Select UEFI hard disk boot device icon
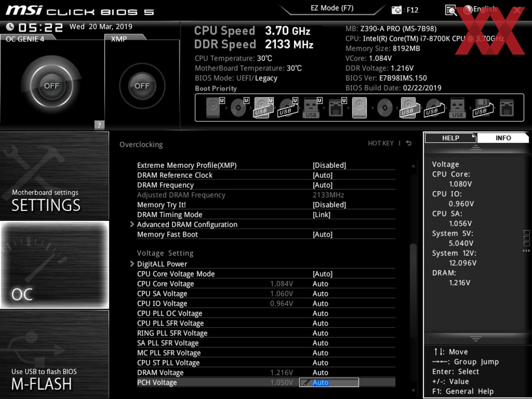Viewport: 532px width, 399px height. 215,108
